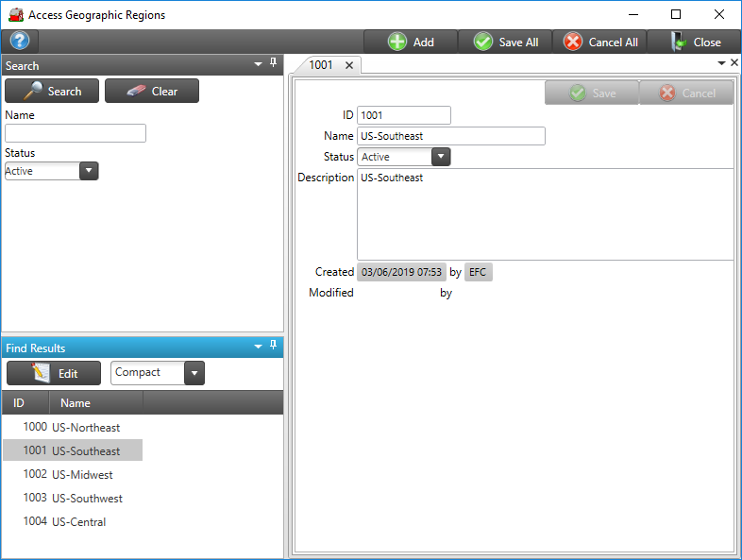Click the blue help question mark icon
Screen dimensions: 742x560
point(20,42)
